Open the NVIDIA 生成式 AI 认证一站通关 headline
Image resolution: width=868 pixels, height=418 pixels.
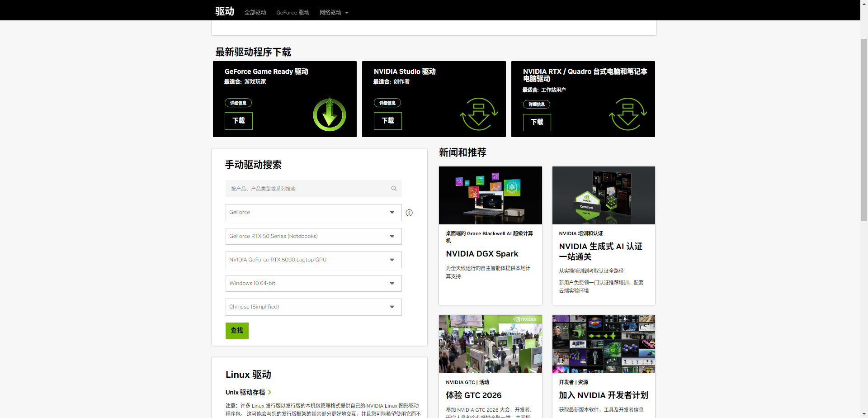[x=601, y=252]
